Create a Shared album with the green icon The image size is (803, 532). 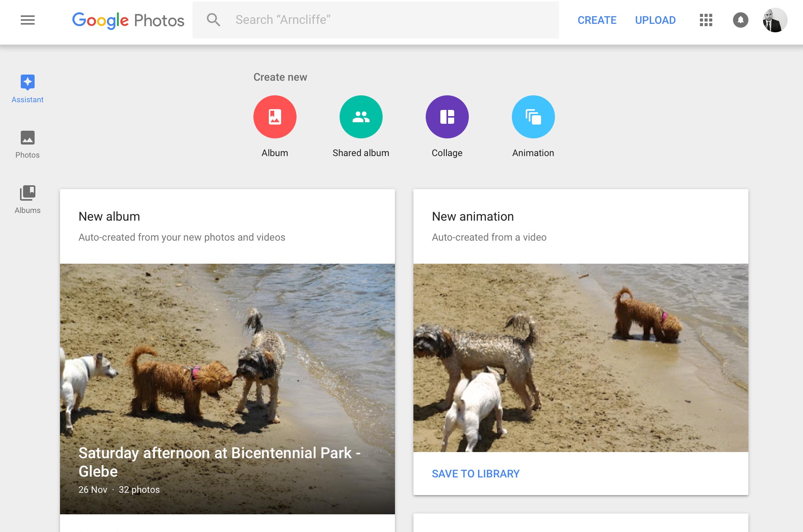click(361, 117)
